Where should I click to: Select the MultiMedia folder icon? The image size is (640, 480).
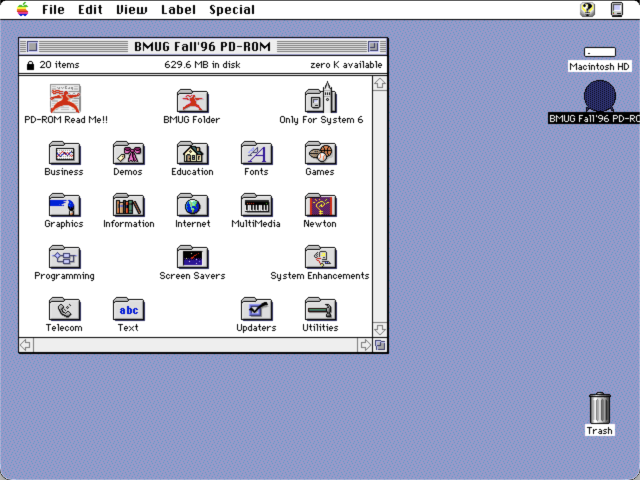tap(257, 204)
